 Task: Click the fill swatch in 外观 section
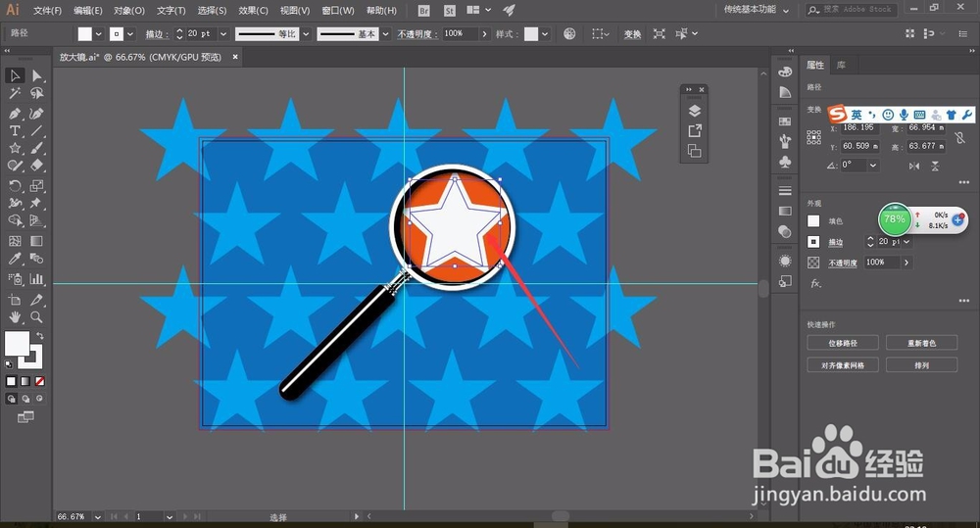coord(813,220)
